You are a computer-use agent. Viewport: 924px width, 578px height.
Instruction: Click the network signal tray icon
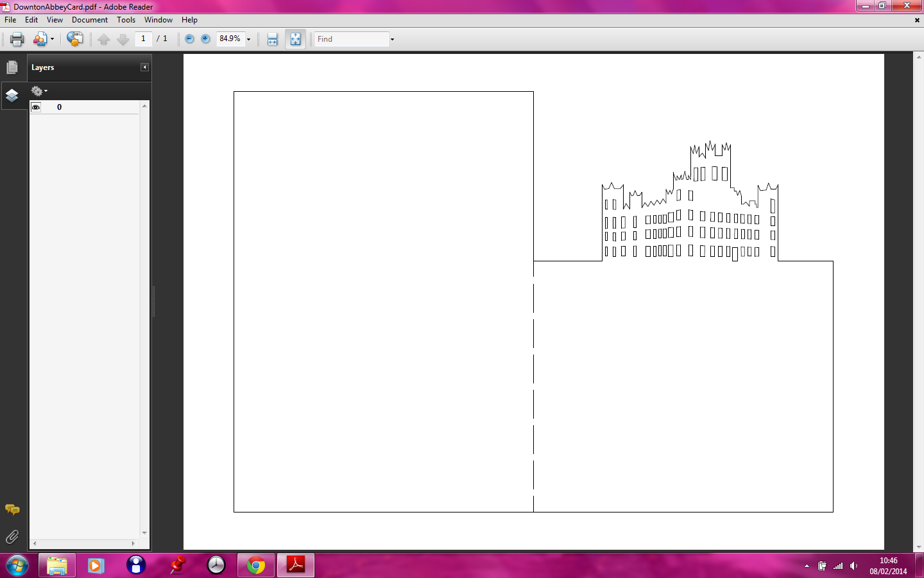pos(838,566)
